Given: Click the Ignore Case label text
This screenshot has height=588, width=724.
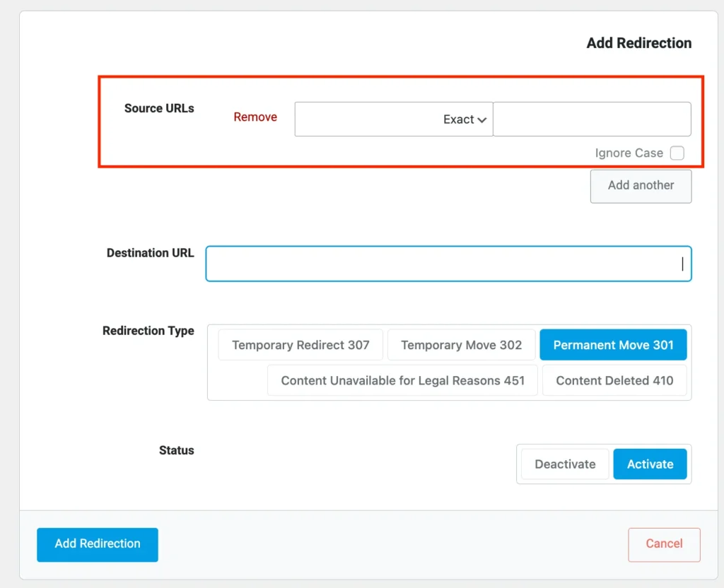Looking at the screenshot, I should point(629,153).
